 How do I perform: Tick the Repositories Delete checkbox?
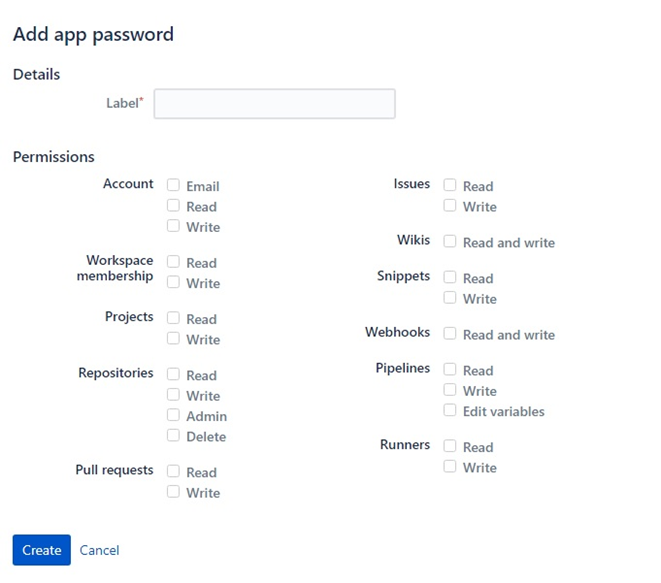174,435
